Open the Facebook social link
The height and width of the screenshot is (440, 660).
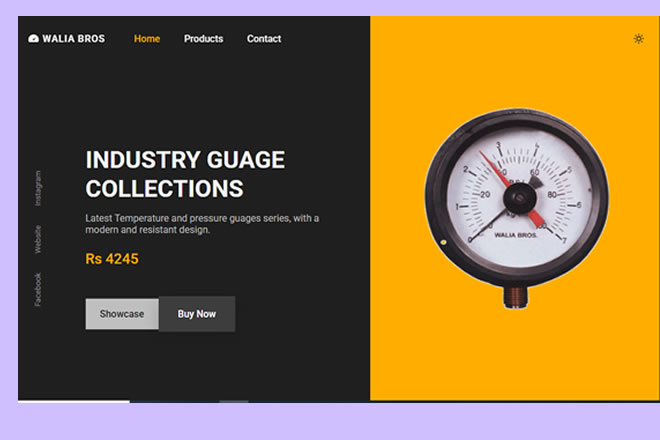pos(39,289)
